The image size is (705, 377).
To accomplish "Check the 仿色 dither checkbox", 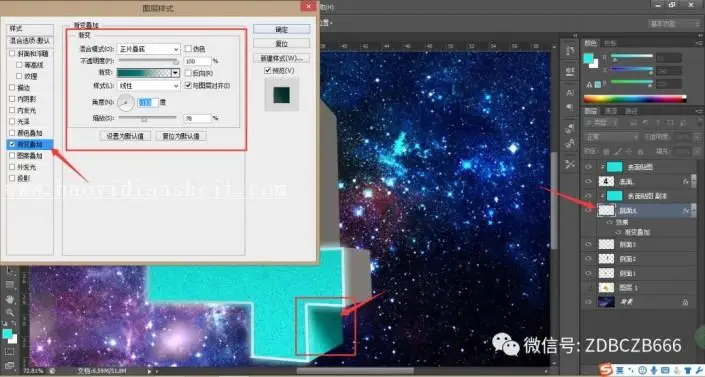I will click(x=188, y=49).
